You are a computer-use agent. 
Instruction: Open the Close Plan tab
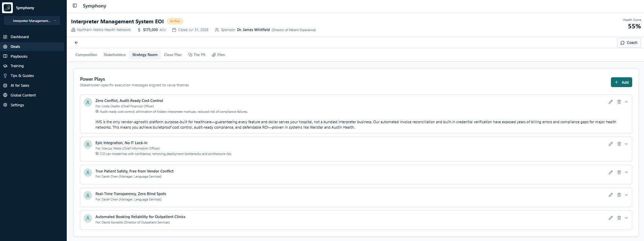(x=173, y=55)
